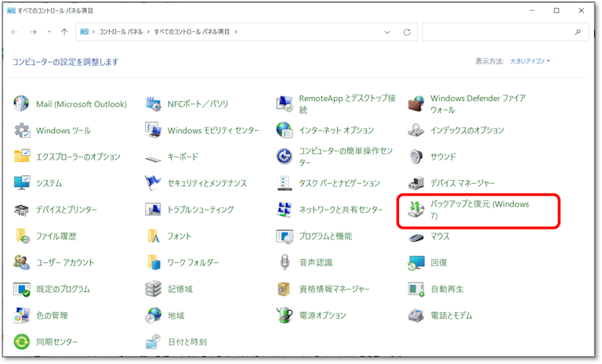Viewport: 602px width, 364px height.
Task: Open ネットワークと共有センター icon
Action: click(285, 210)
